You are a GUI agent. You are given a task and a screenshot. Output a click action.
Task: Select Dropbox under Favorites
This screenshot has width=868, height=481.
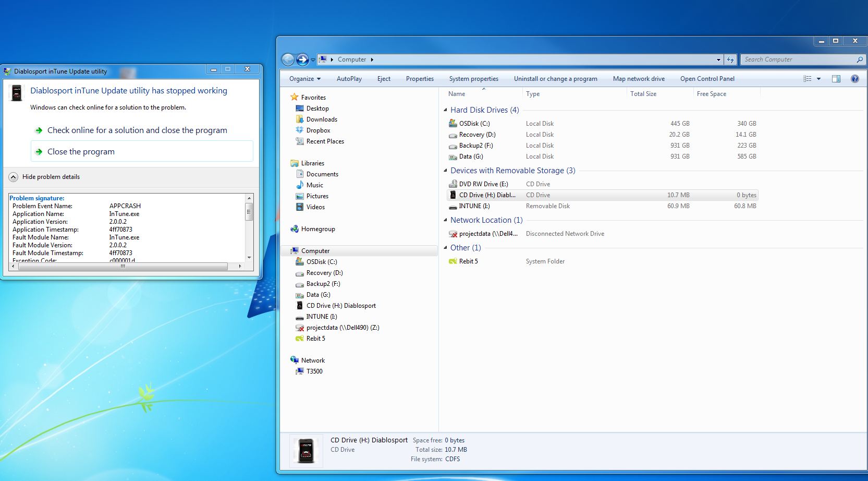coord(318,130)
